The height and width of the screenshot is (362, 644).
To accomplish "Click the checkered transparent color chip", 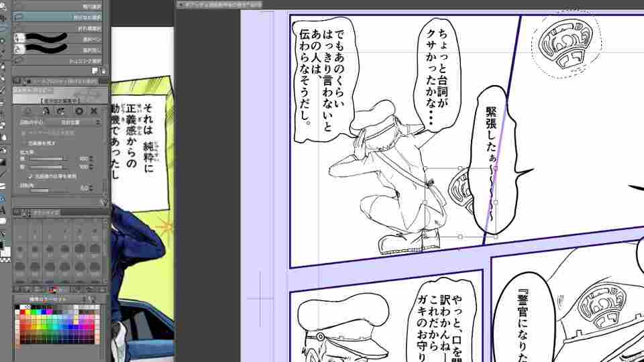I will (x=5, y=259).
